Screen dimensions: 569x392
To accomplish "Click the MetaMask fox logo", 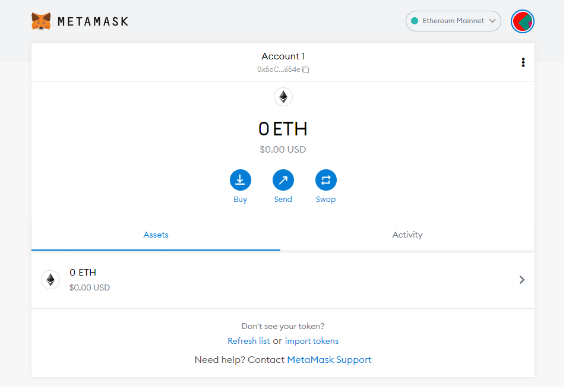I will (41, 21).
